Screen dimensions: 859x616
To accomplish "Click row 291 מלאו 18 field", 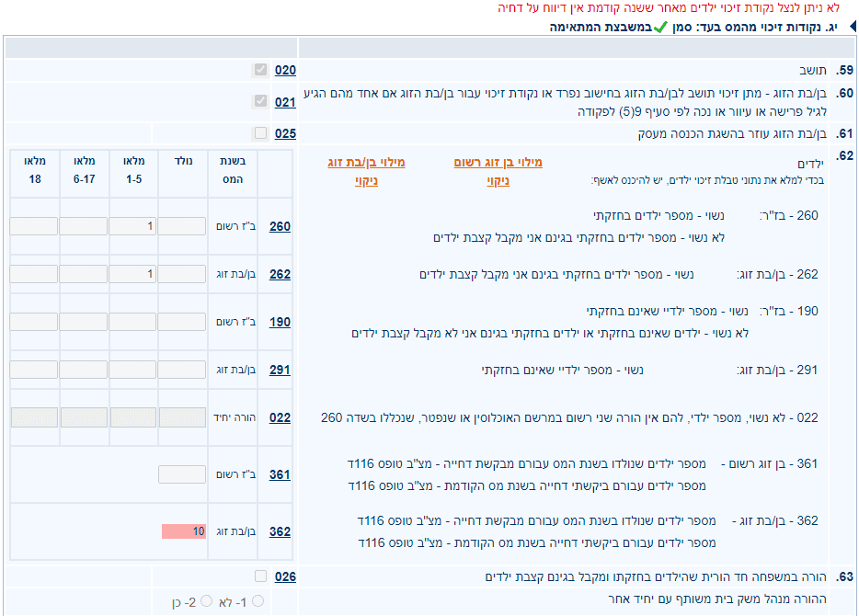I will click(34, 370).
